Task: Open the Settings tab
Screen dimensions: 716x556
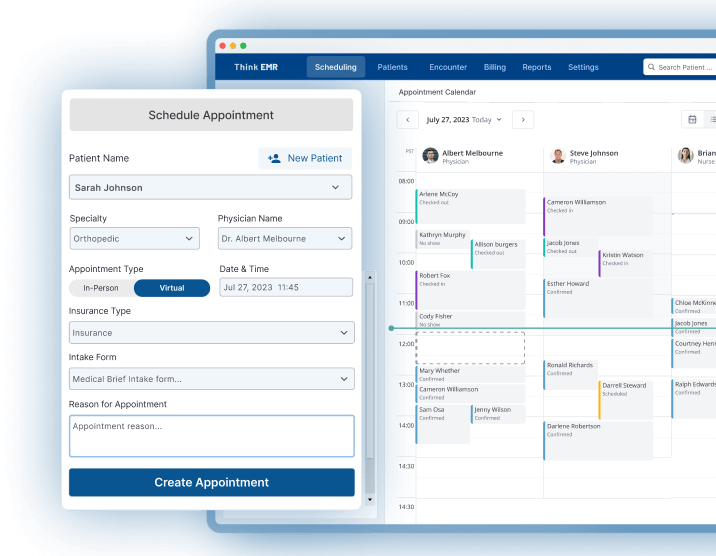Action: (583, 67)
